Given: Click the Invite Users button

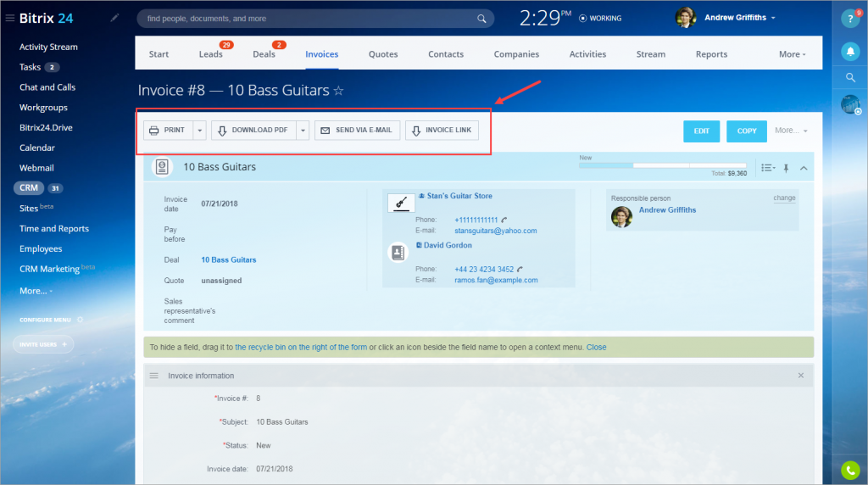Looking at the screenshot, I should click(43, 344).
